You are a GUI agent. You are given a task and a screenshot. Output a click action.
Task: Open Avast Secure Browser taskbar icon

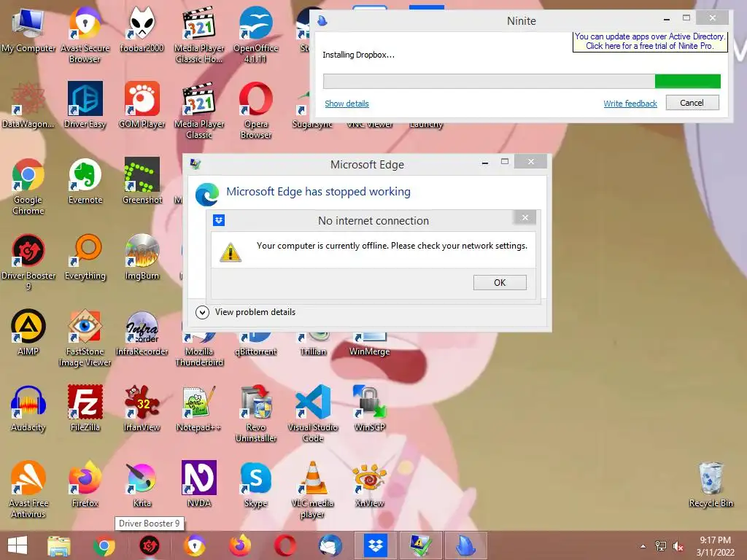pyautogui.click(x=194, y=545)
